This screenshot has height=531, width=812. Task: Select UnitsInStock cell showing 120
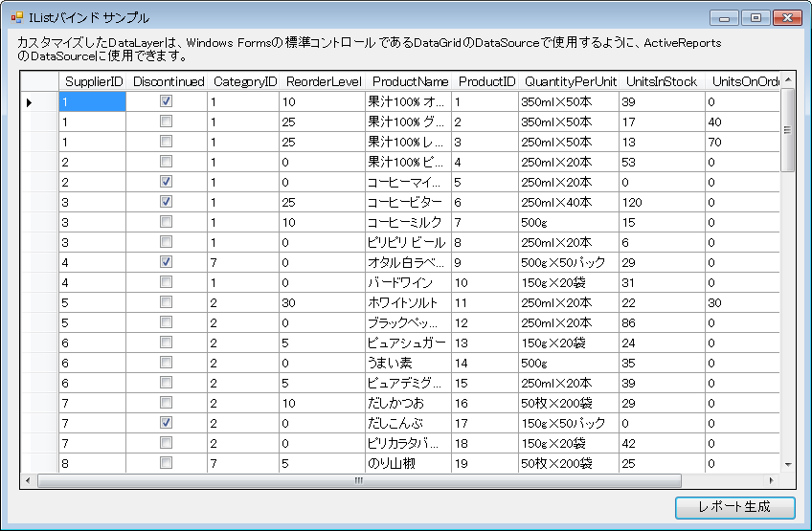(x=662, y=203)
